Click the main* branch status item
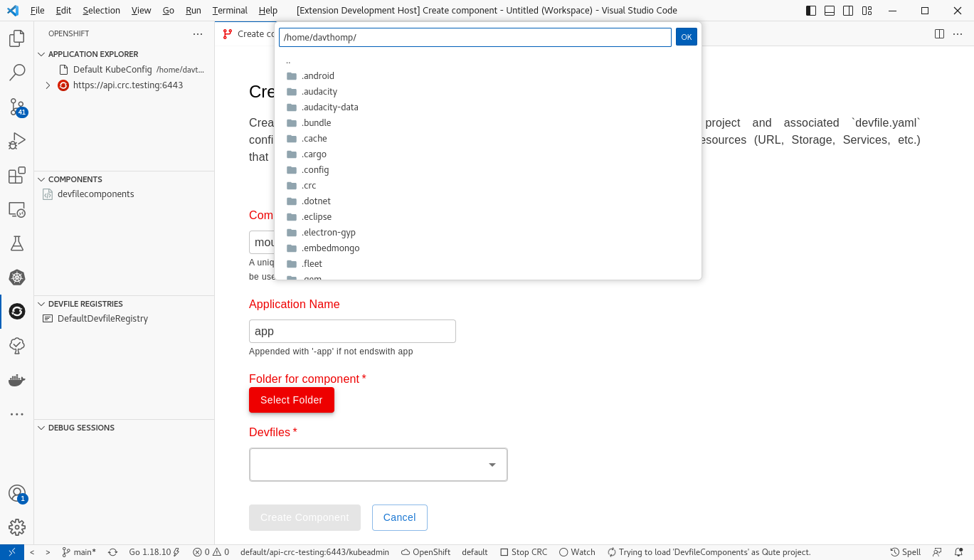974x560 pixels. pyautogui.click(x=79, y=552)
